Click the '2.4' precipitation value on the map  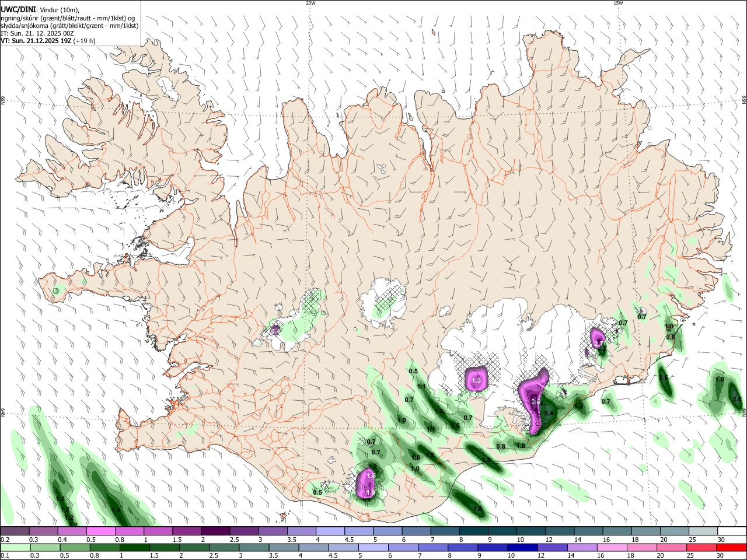pos(549,413)
